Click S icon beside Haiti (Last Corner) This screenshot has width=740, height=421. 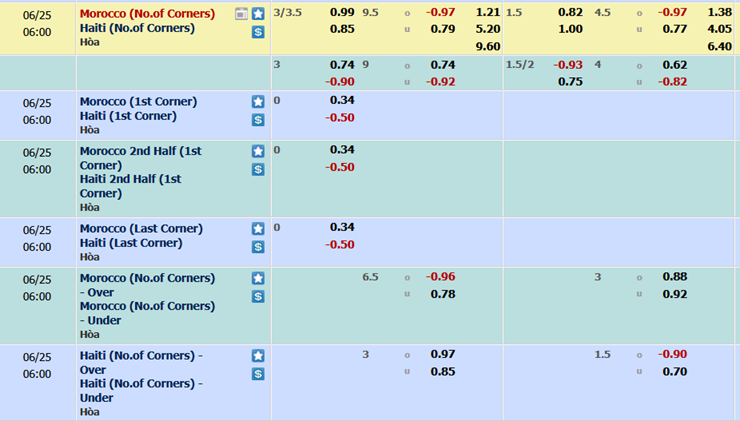(x=258, y=247)
